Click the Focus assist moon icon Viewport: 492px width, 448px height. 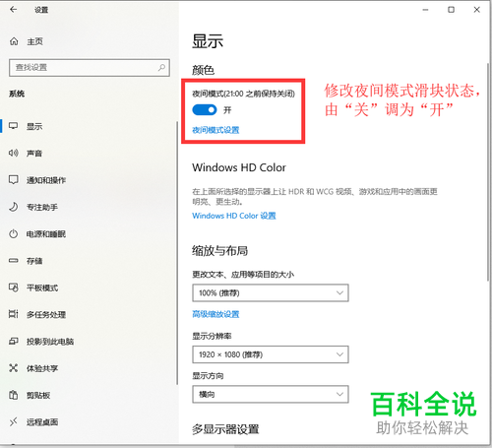coord(13,207)
